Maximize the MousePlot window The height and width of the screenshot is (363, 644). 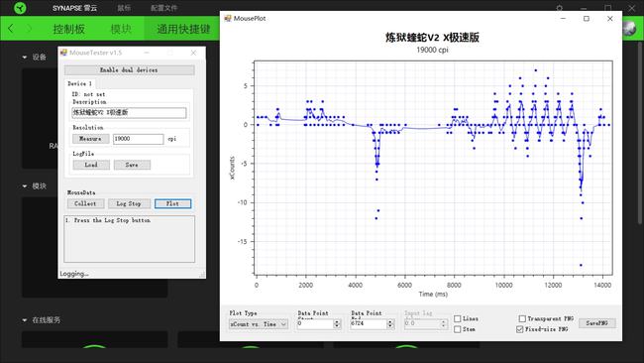point(587,19)
